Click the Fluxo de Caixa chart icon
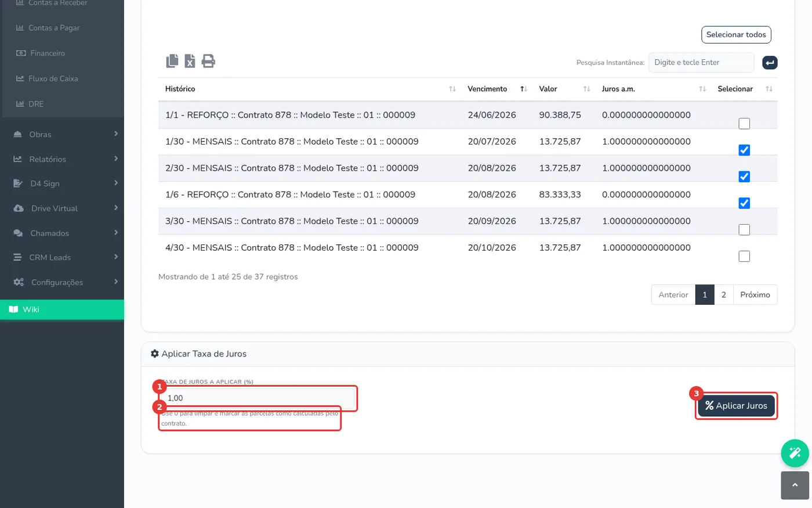 tap(20, 78)
